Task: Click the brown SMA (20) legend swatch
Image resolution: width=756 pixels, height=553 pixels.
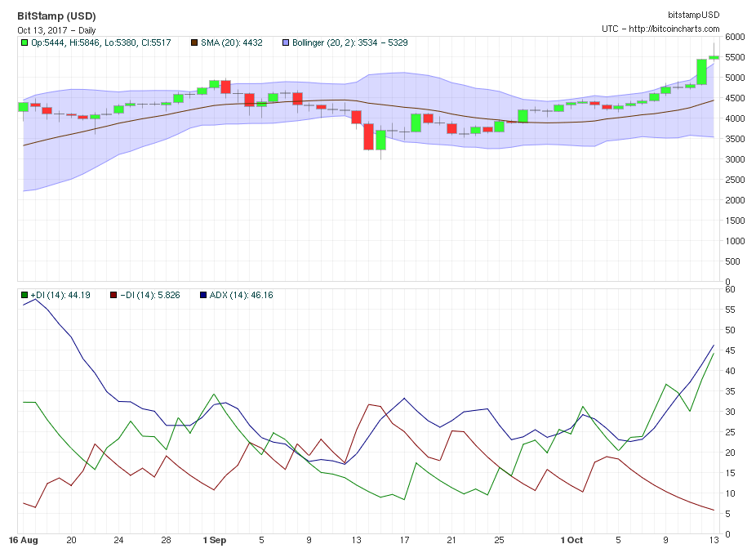Action: click(x=194, y=42)
